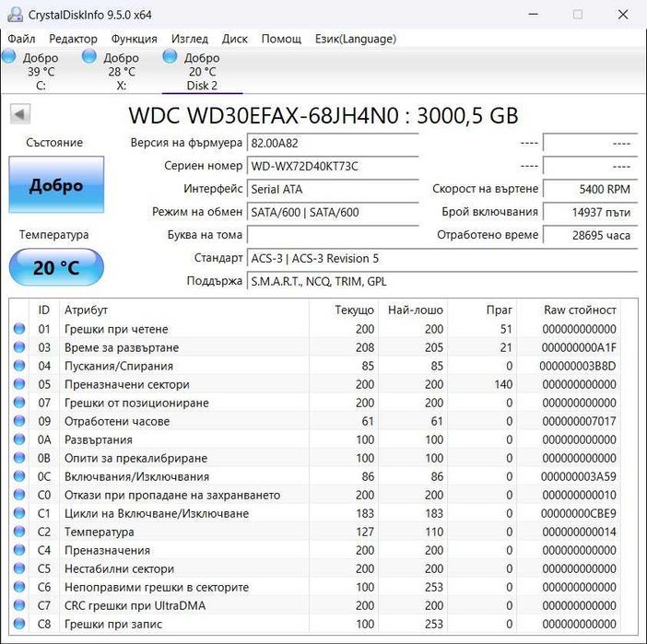647x644 pixels.
Task: Click status dot for attribute 0C
Action: tap(19, 476)
